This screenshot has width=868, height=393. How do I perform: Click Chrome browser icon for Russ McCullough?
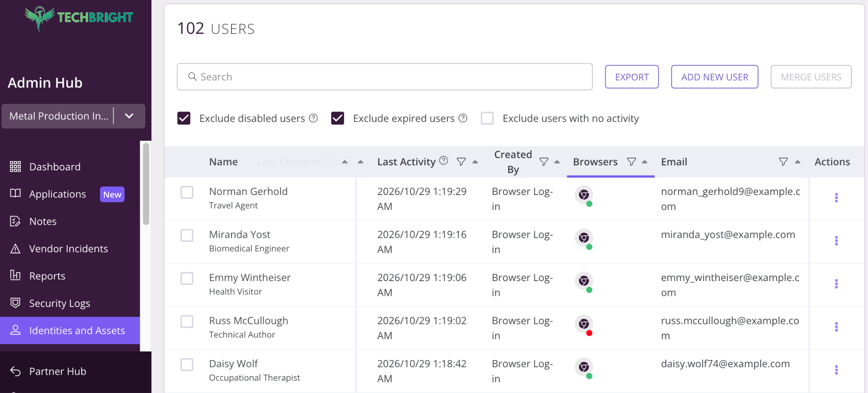[x=584, y=324]
